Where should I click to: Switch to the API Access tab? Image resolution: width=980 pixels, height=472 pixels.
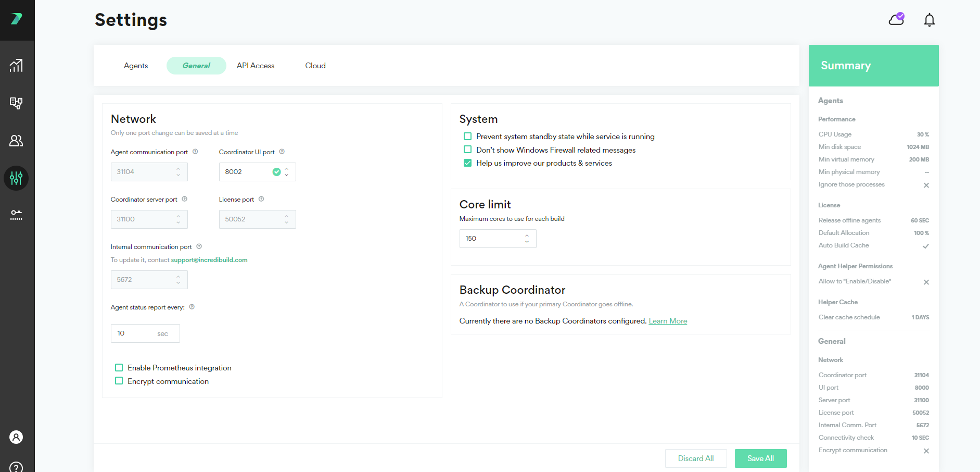pyautogui.click(x=256, y=66)
